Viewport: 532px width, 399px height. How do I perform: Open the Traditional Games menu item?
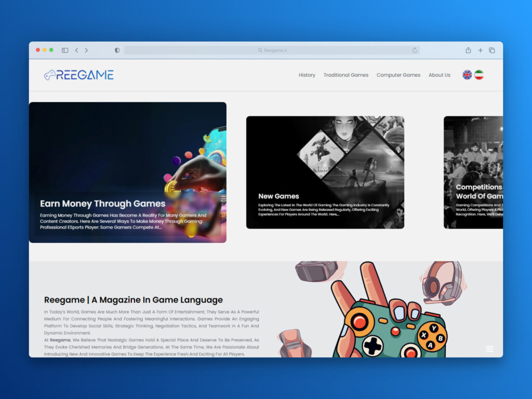click(345, 75)
